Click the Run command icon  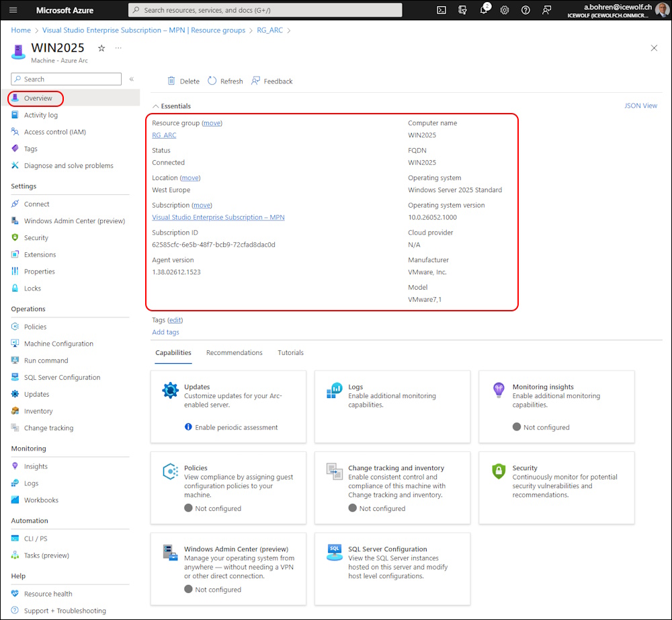click(15, 360)
